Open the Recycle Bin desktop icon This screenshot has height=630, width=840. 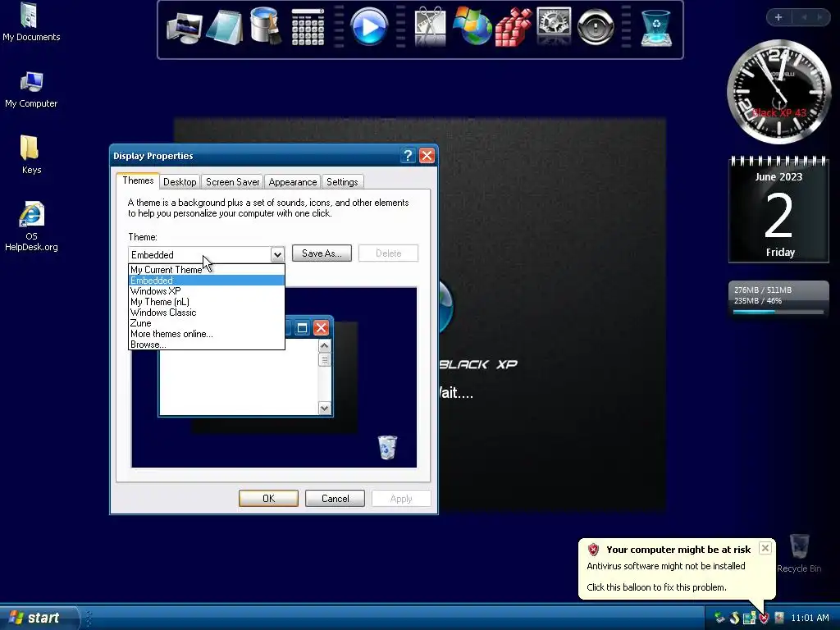point(799,554)
